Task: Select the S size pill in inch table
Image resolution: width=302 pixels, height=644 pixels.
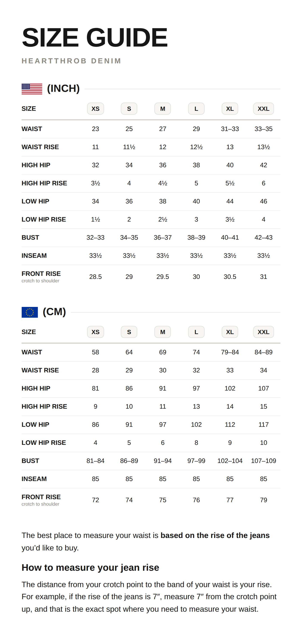Action: [129, 108]
